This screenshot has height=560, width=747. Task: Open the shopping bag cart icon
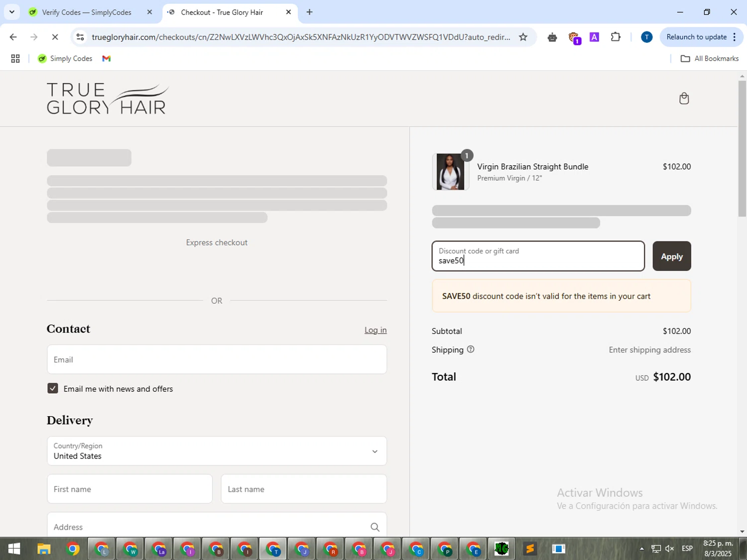tap(684, 99)
